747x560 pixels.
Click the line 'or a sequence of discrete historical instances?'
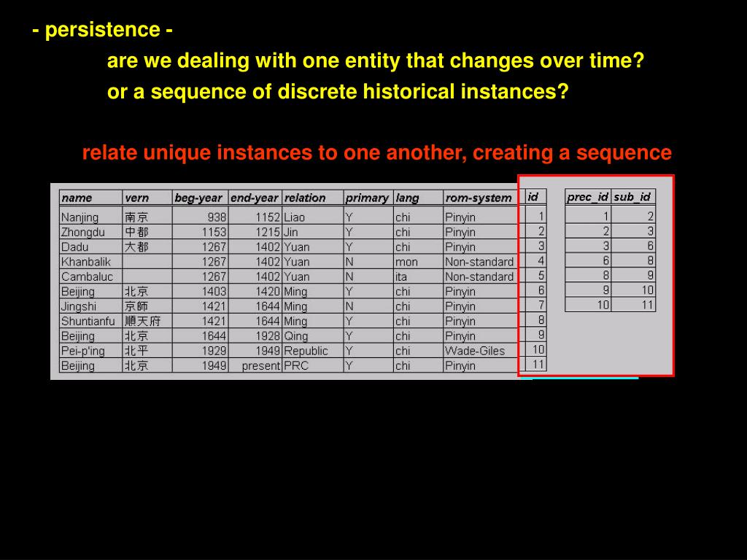(x=338, y=91)
